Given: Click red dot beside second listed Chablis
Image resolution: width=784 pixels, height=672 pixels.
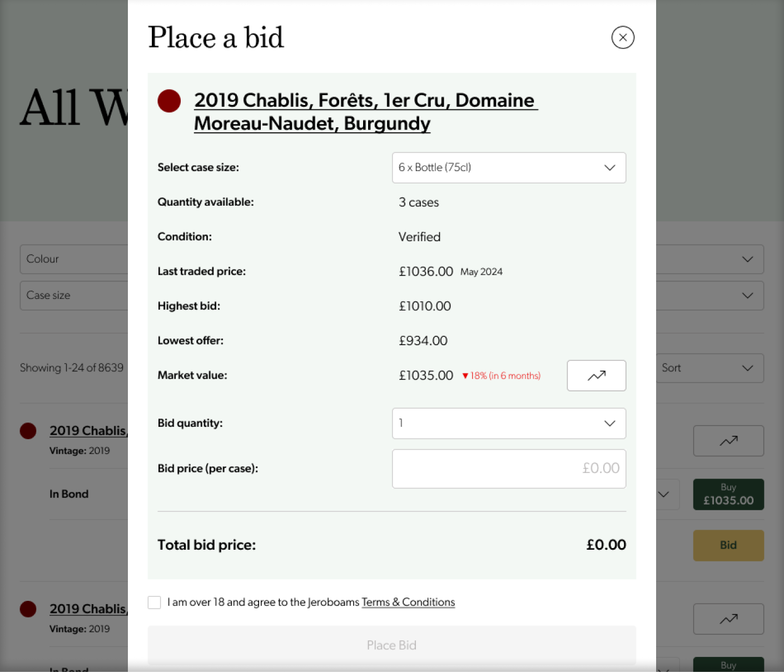Looking at the screenshot, I should (28, 609).
